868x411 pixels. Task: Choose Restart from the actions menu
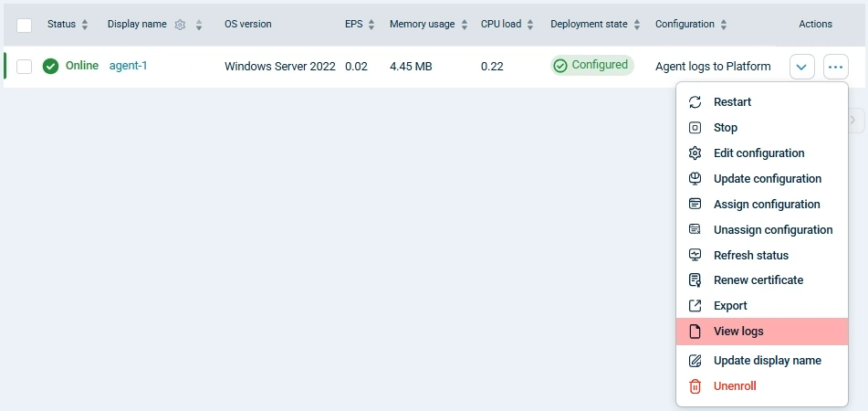click(x=762, y=102)
